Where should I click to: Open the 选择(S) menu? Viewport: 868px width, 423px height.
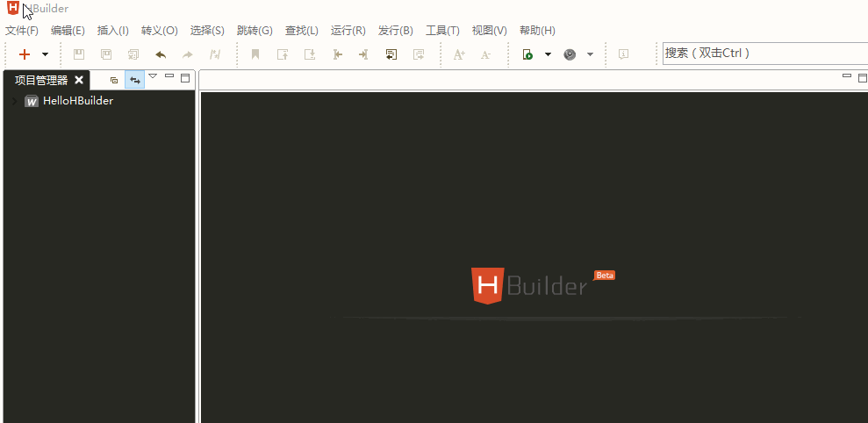(207, 31)
